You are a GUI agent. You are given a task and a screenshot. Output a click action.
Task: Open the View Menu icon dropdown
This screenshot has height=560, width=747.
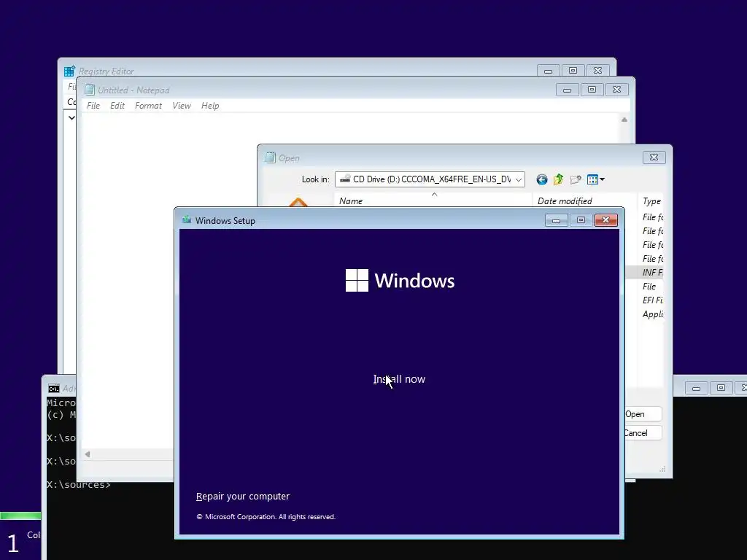point(595,179)
